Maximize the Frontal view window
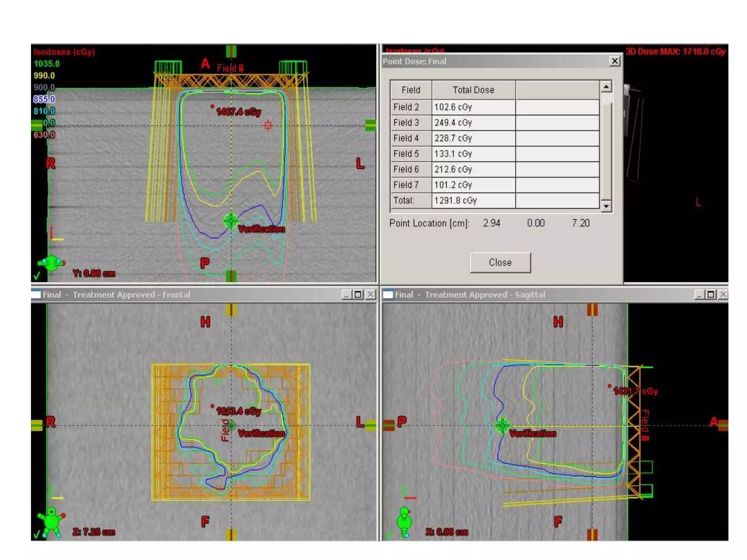This screenshot has height=560, width=747. pos(358,295)
